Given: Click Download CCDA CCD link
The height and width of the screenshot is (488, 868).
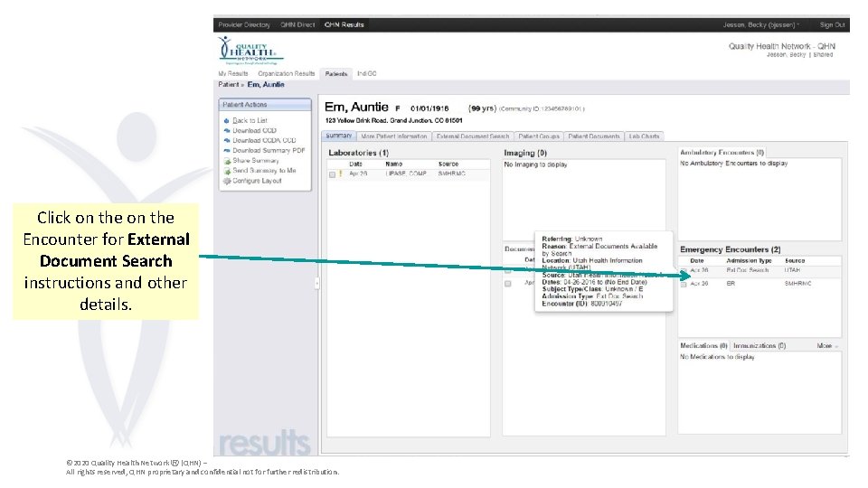Looking at the screenshot, I should (x=264, y=141).
